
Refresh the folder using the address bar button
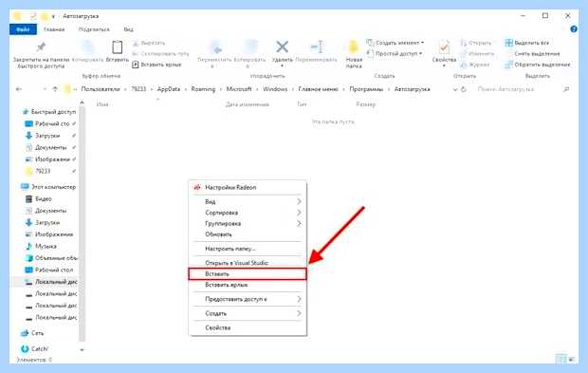point(464,89)
